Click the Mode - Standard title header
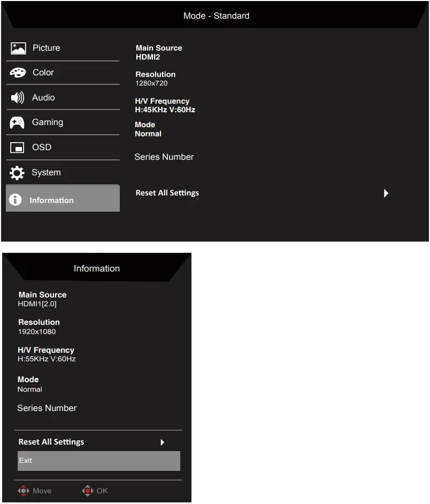This screenshot has height=504, width=430. coord(216,15)
